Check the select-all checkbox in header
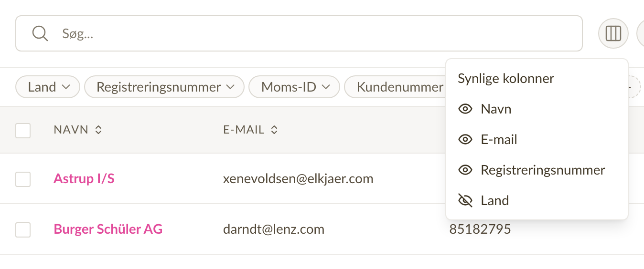Viewport: 644px width, 269px height. 23,130
